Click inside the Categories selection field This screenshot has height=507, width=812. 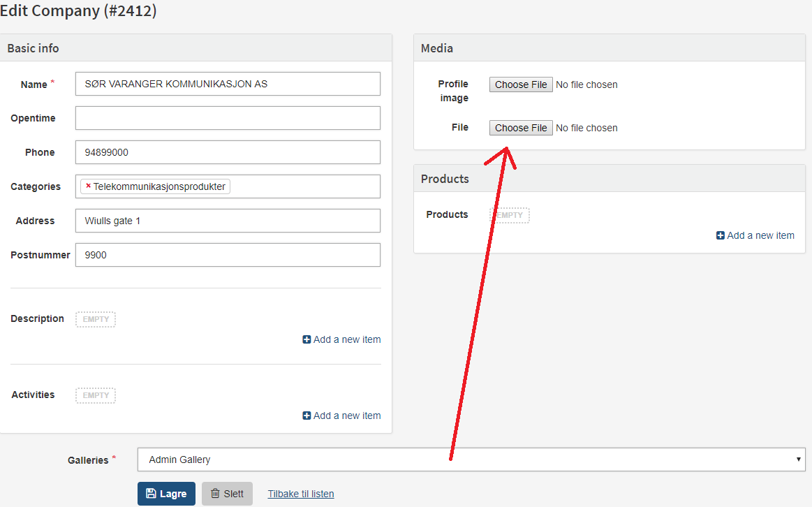pos(300,186)
